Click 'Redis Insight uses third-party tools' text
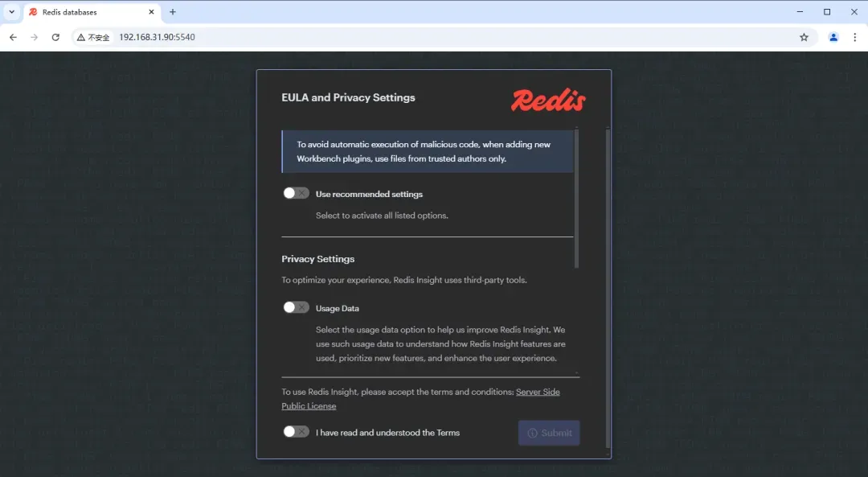The image size is (868, 477). [460, 280]
